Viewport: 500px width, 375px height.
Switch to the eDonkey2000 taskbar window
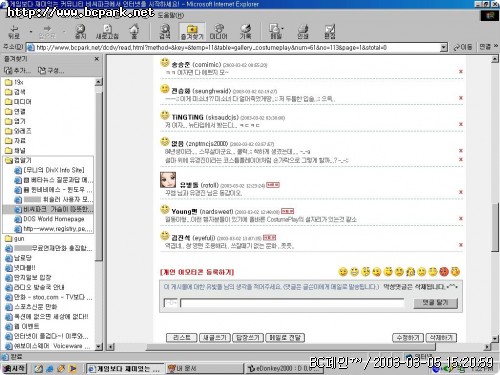tap(283, 368)
